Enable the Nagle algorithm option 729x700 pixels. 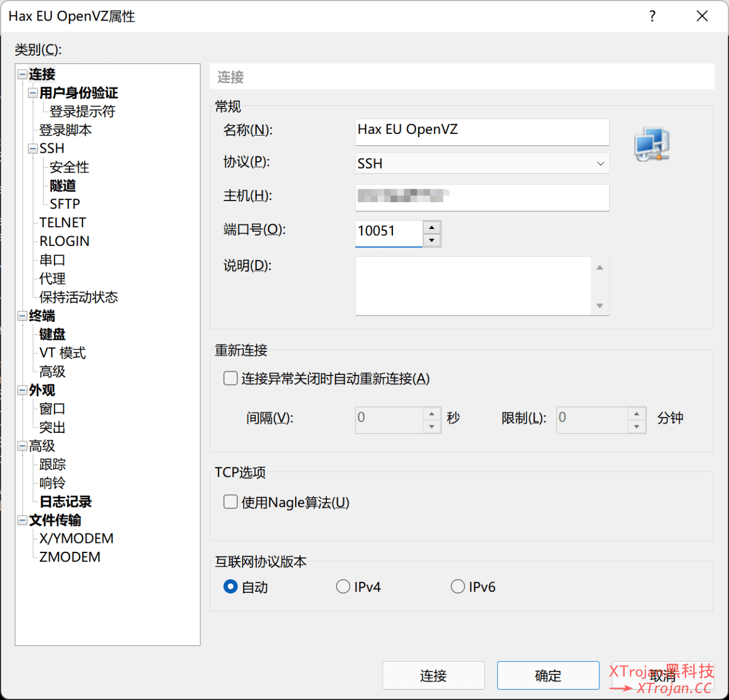230,502
